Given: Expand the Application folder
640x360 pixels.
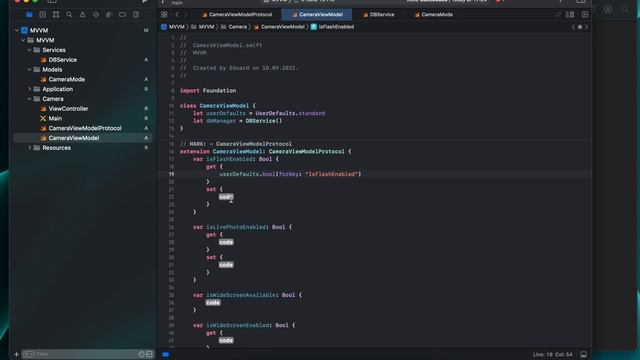Looking at the screenshot, I should (x=29, y=89).
